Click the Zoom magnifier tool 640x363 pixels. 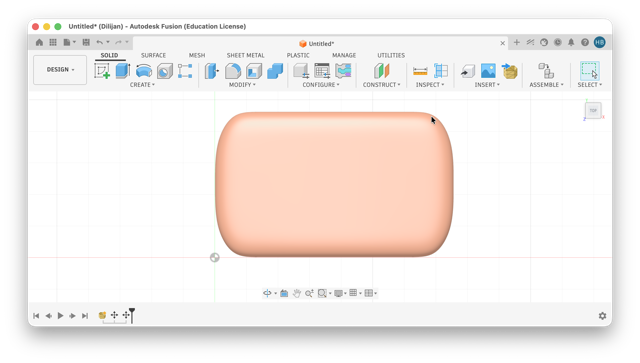pos(309,293)
